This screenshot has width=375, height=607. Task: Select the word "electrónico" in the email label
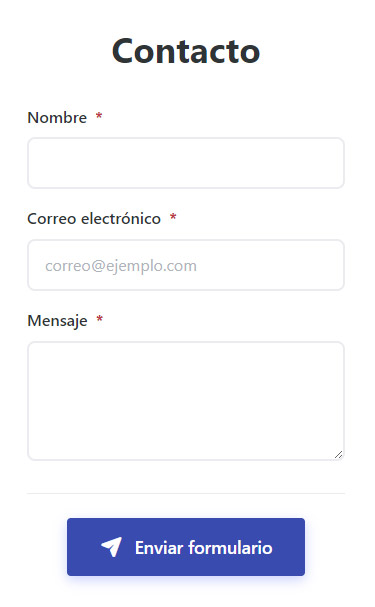(121, 219)
